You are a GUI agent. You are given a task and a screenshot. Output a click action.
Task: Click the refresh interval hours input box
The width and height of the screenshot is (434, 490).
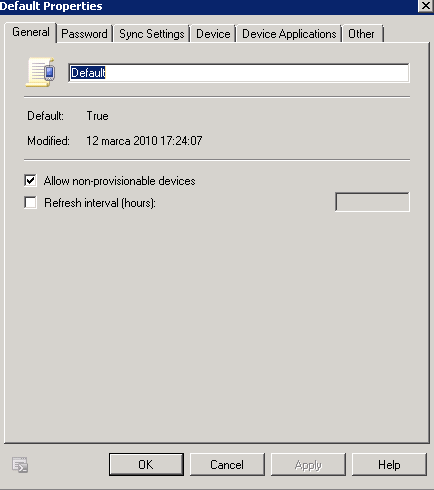click(x=372, y=202)
